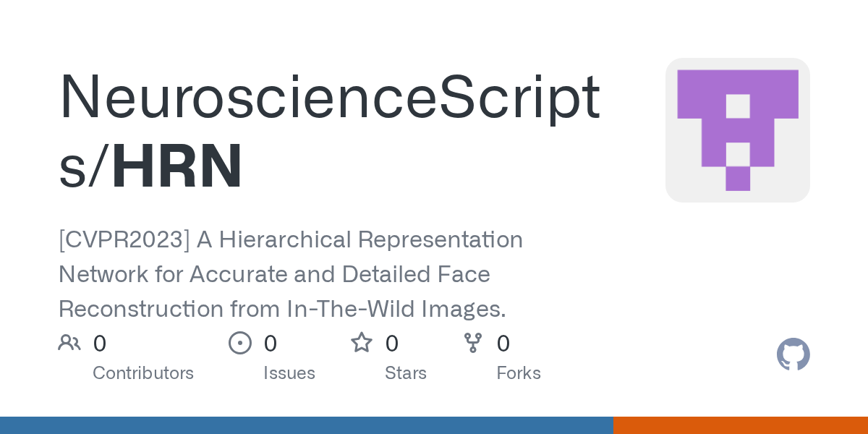868x434 pixels.
Task: Click the Issues circle-dot icon
Action: [240, 343]
